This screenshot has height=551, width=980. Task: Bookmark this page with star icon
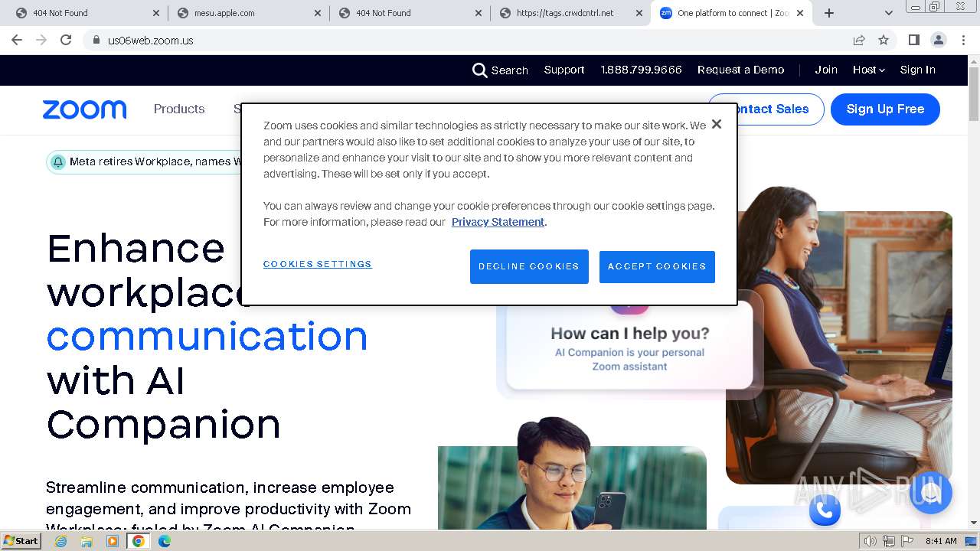(884, 41)
